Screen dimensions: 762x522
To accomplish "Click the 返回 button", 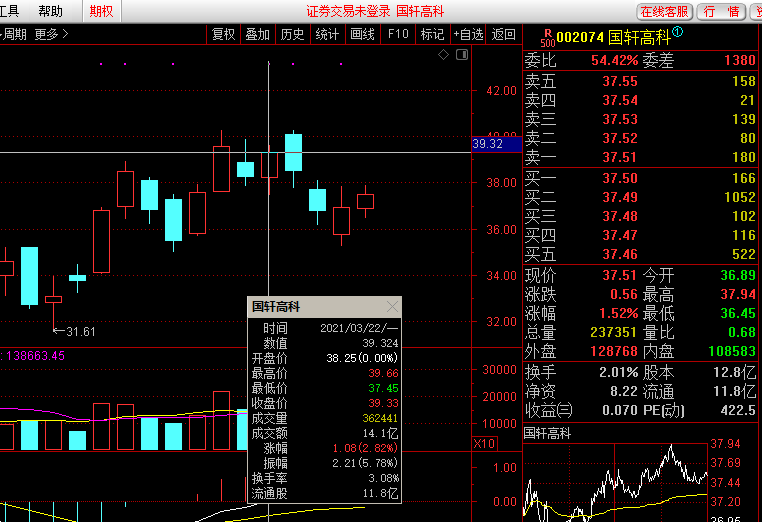I will click(x=503, y=35).
